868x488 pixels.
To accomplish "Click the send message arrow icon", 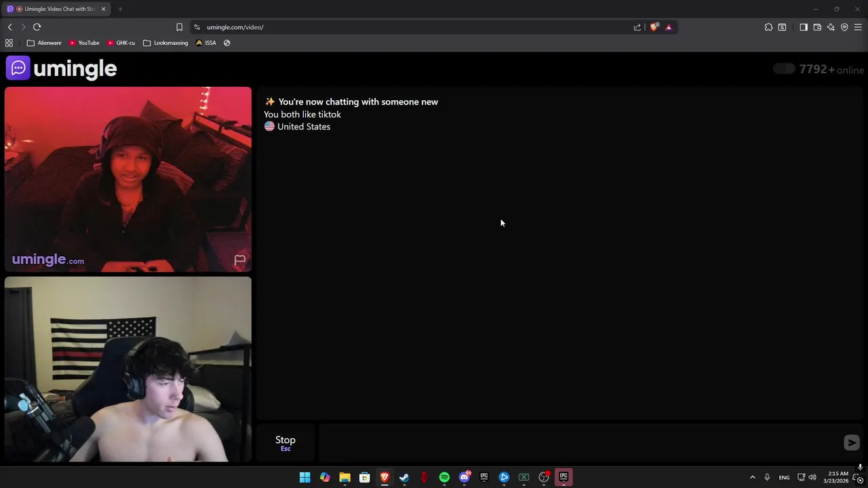I will click(x=852, y=443).
